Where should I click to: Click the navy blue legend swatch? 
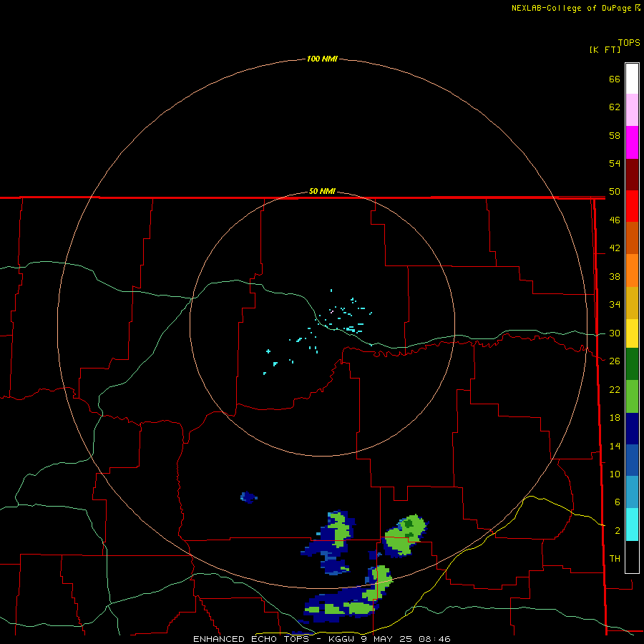[632, 429]
